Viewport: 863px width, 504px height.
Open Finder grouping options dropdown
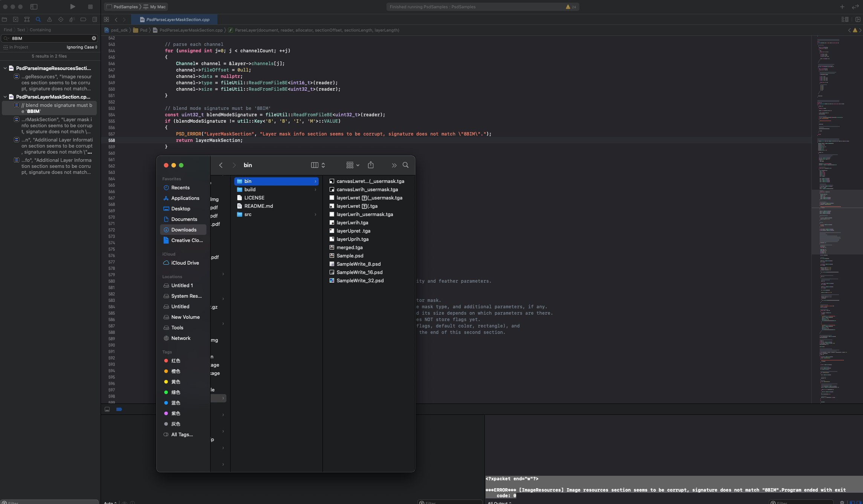pyautogui.click(x=353, y=165)
